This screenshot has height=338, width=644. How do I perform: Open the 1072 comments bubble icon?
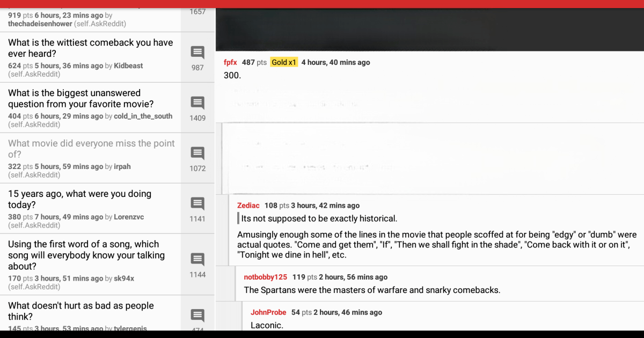point(197,153)
